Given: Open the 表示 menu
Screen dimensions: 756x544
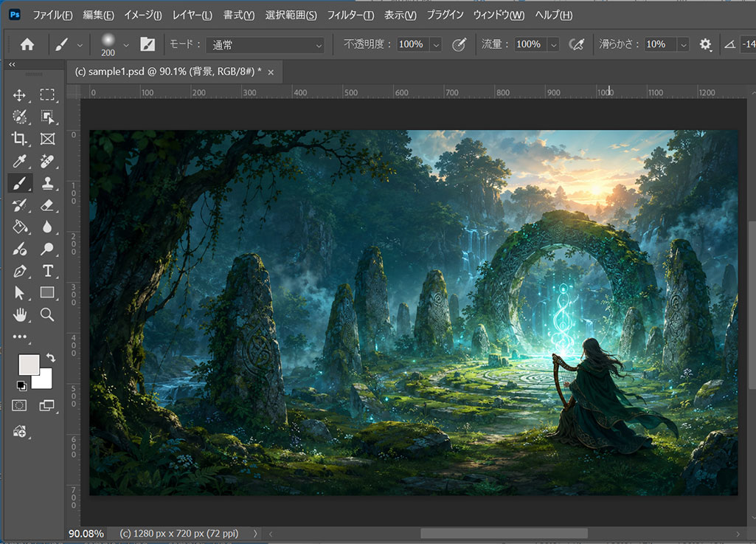Looking at the screenshot, I should [x=400, y=15].
